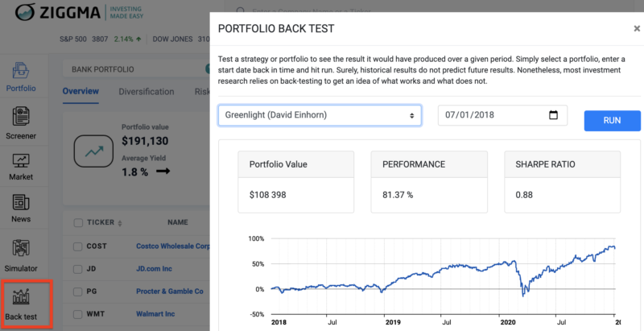This screenshot has height=331, width=644.
Task: Click the SHARPE RATIO card header
Action: 562,164
